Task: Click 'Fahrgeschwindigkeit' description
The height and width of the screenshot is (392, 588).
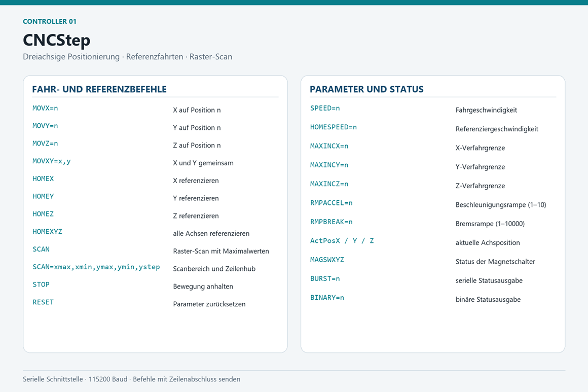Action: point(486,110)
